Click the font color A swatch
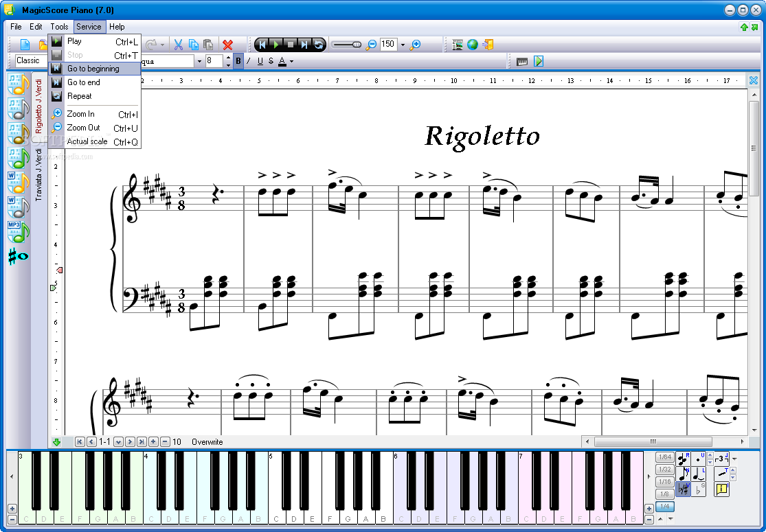This screenshot has height=532, width=766. (282, 62)
